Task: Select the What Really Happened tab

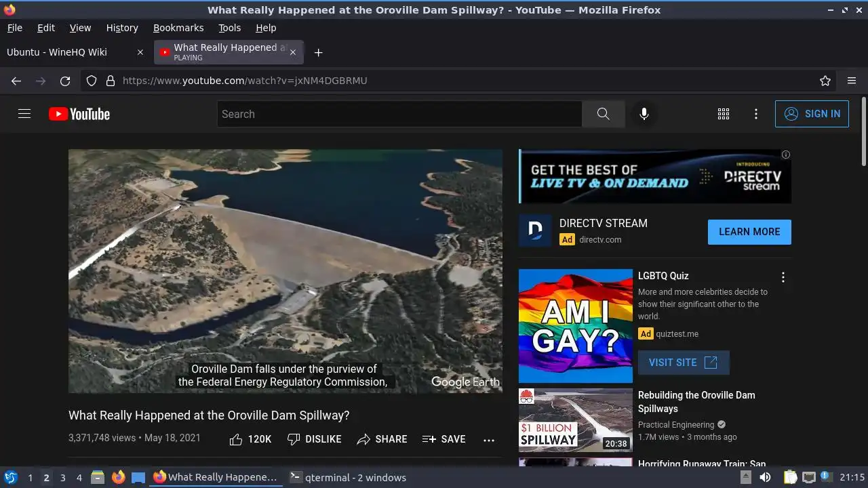Action: pos(229,52)
